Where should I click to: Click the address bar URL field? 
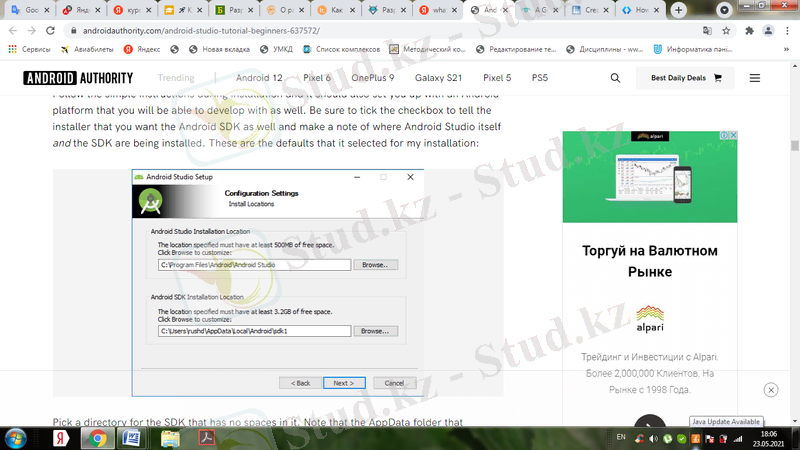[x=388, y=31]
